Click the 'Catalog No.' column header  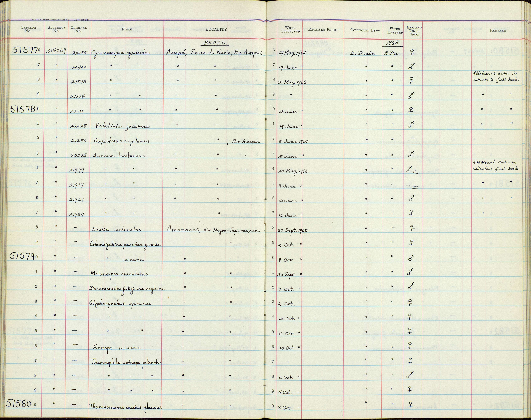(x=28, y=29)
